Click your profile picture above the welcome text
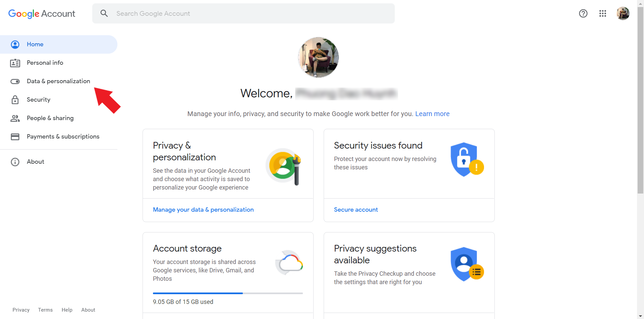The image size is (644, 319). [x=318, y=57]
